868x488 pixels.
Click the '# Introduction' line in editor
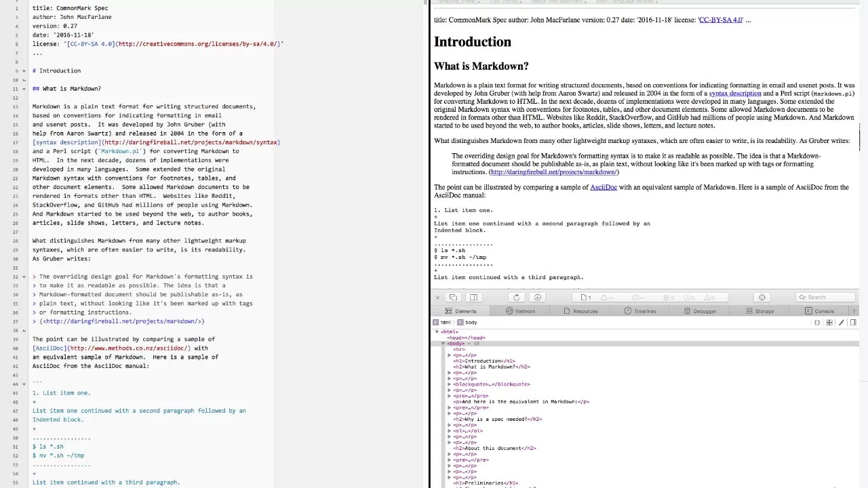56,70
